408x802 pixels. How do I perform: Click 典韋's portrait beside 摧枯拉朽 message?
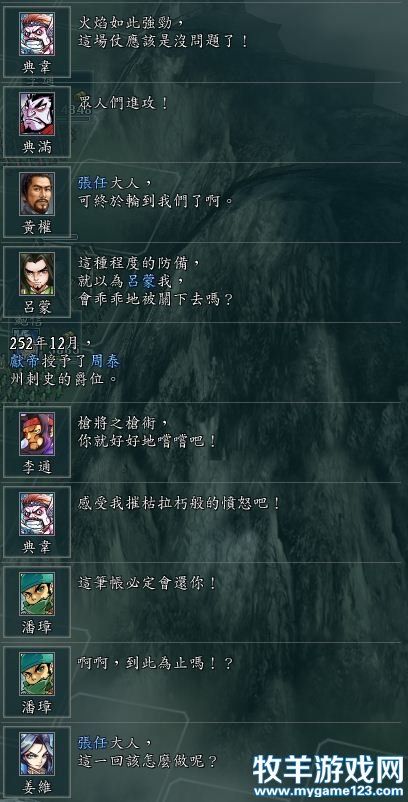[37, 514]
